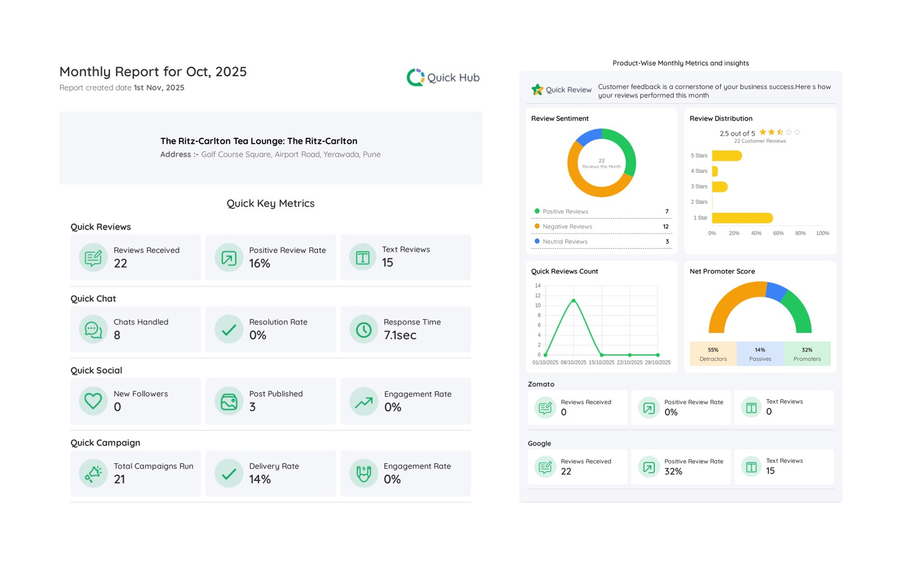Click the Quick Review star logo

click(537, 89)
